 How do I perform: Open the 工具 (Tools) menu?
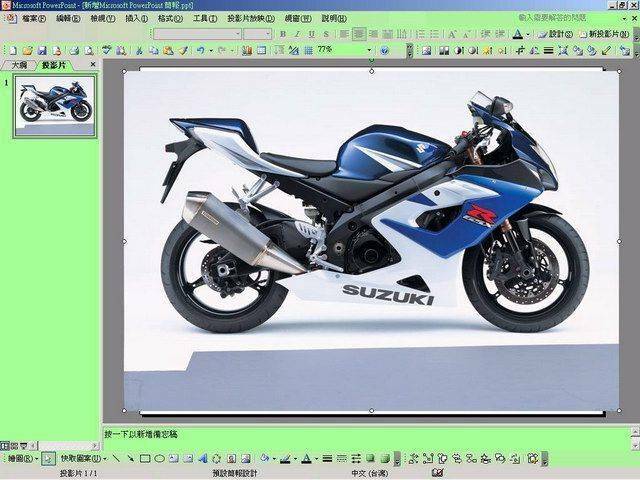[204, 18]
